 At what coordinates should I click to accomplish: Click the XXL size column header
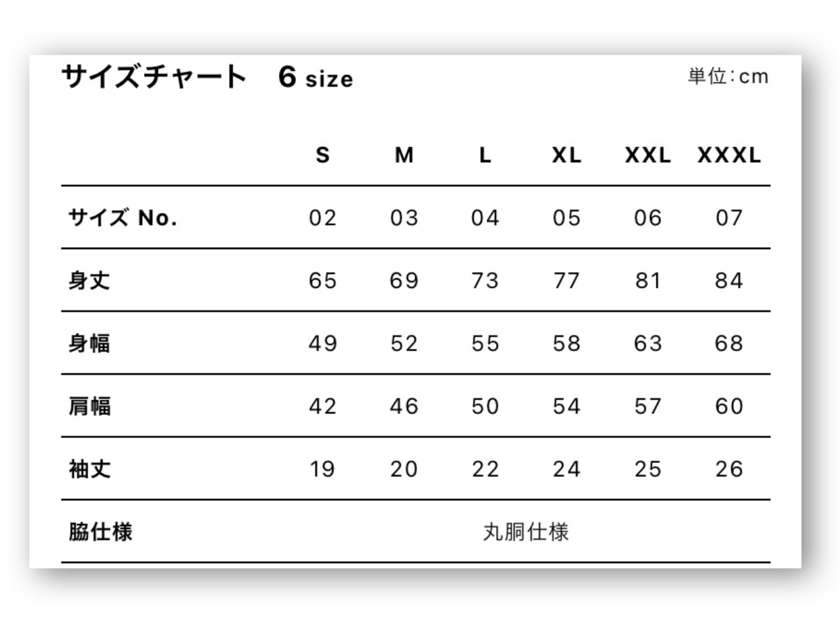coord(648,155)
